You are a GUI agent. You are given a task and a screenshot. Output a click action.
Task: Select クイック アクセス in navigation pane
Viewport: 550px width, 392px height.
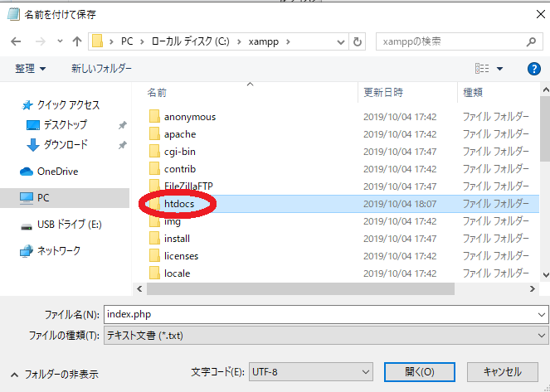pyautogui.click(x=68, y=104)
